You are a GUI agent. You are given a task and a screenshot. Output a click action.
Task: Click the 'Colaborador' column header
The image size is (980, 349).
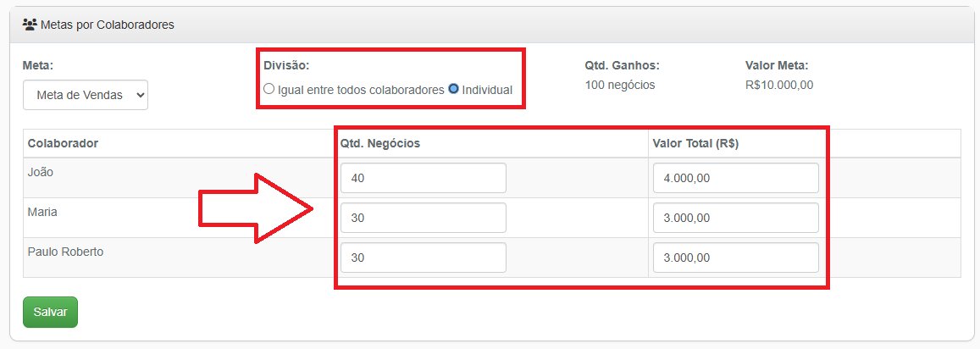click(x=63, y=143)
